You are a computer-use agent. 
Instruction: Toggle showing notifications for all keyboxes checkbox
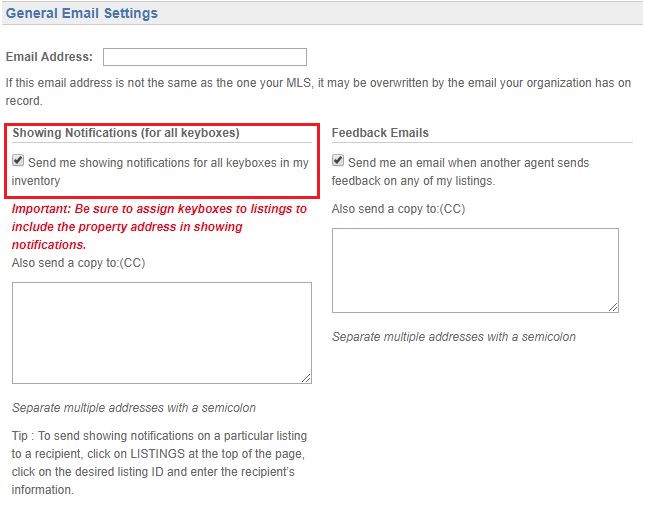(18, 160)
